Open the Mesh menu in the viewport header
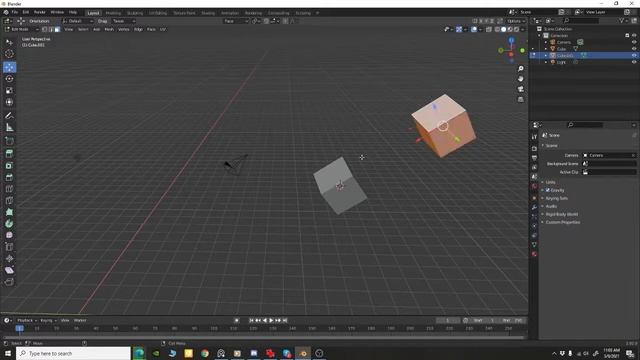 click(109, 29)
